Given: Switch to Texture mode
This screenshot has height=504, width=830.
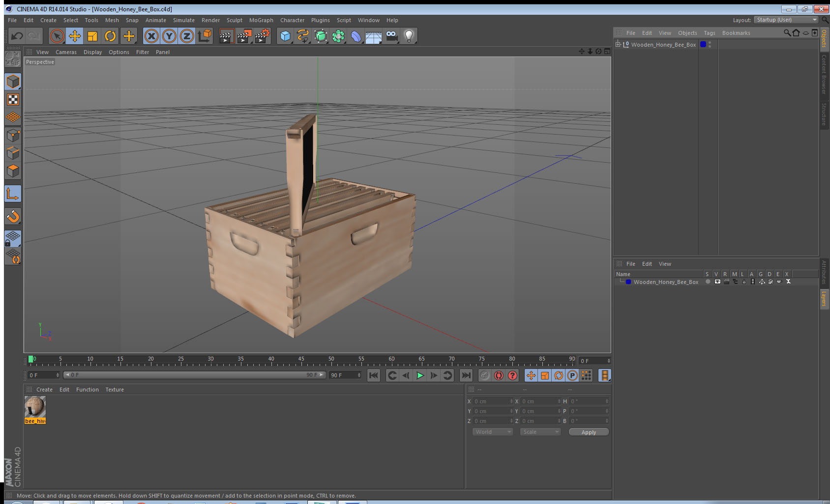Looking at the screenshot, I should (x=13, y=100).
